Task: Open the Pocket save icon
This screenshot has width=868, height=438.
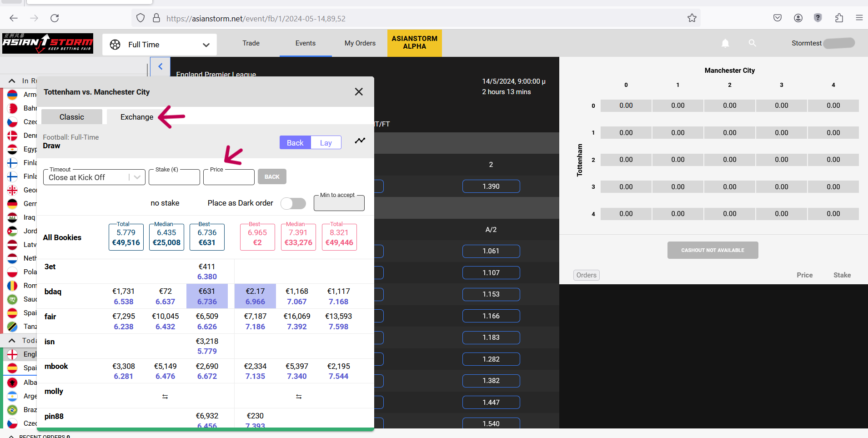Action: 778,18
